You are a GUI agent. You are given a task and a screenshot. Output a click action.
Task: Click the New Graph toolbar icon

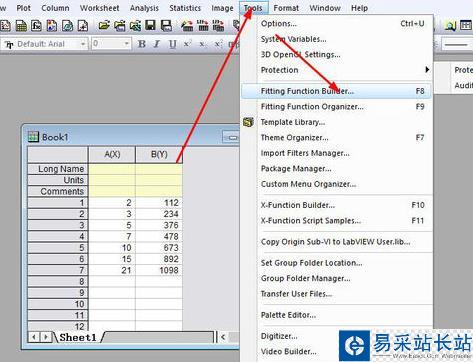coord(5,26)
